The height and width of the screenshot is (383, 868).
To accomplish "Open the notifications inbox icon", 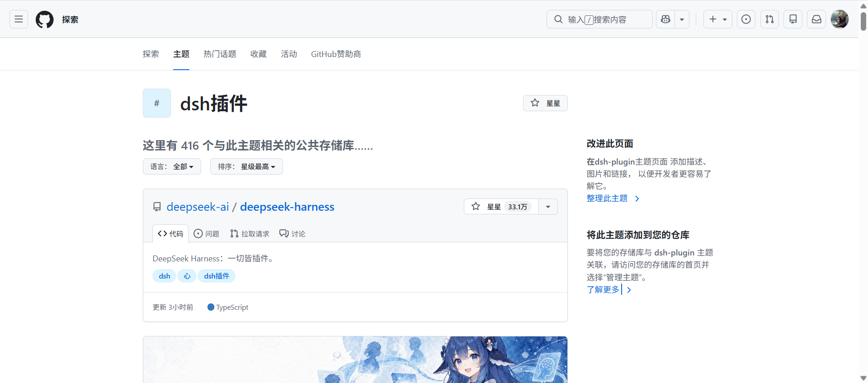I will pyautogui.click(x=816, y=19).
